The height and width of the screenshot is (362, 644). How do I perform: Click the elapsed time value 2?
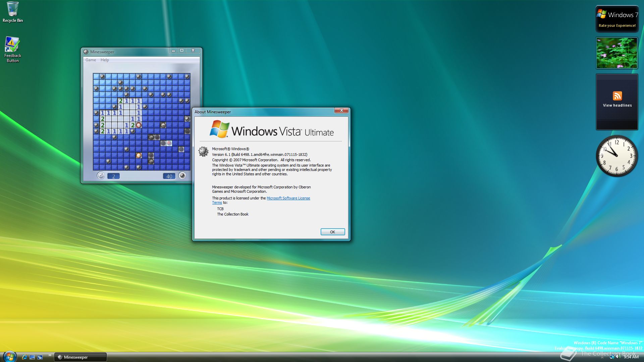point(113,176)
